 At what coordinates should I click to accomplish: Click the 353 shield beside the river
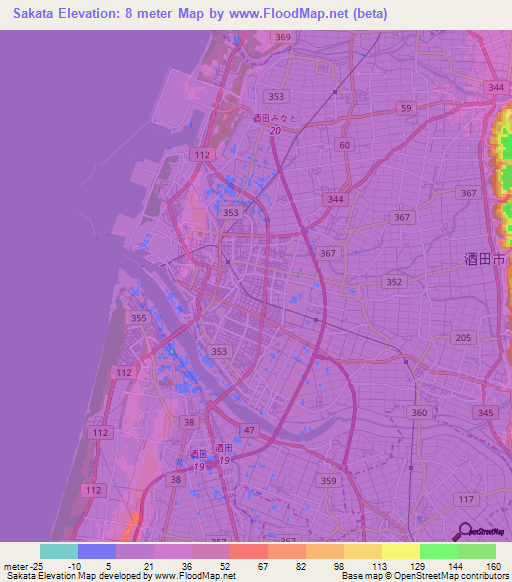(219, 352)
